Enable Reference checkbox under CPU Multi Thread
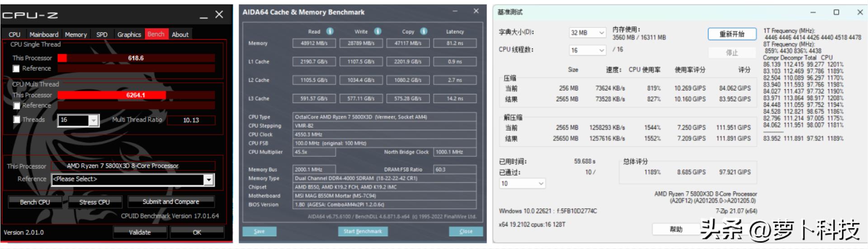 (16, 106)
